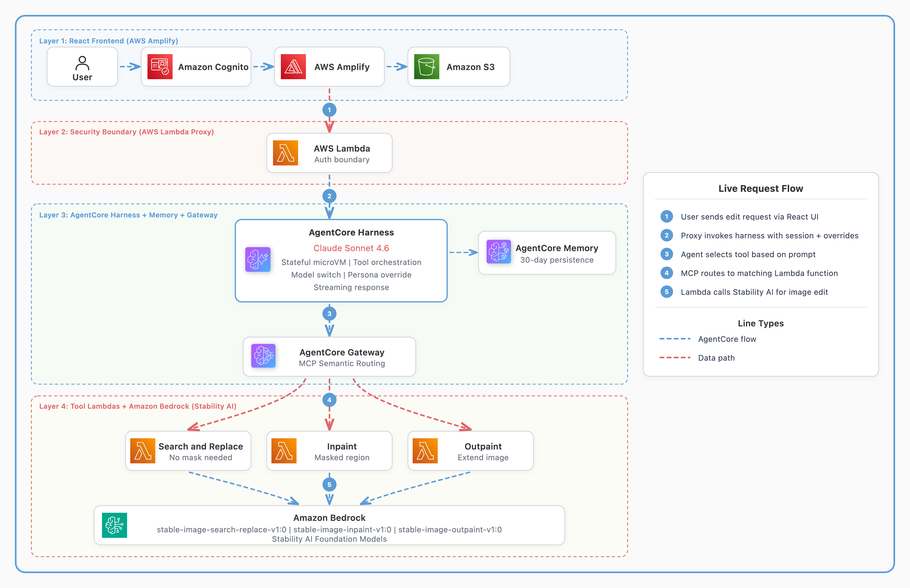Click legend number 2 circle icon

click(x=667, y=235)
